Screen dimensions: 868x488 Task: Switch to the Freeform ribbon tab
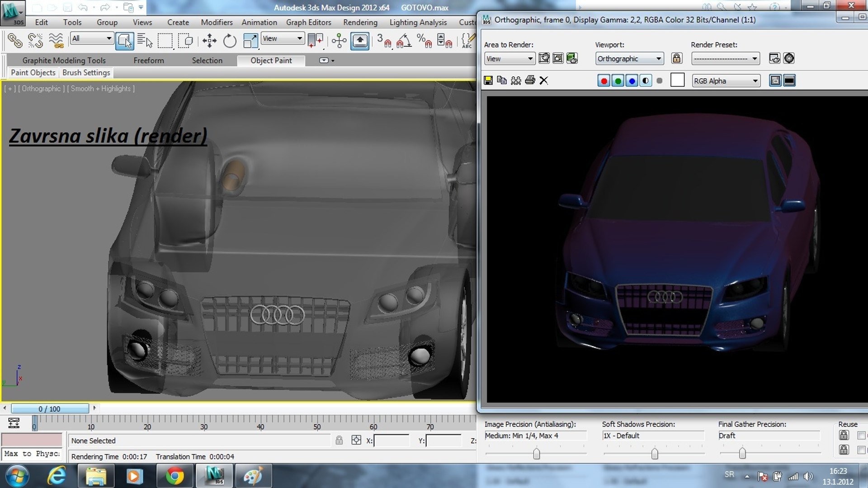tap(149, 60)
